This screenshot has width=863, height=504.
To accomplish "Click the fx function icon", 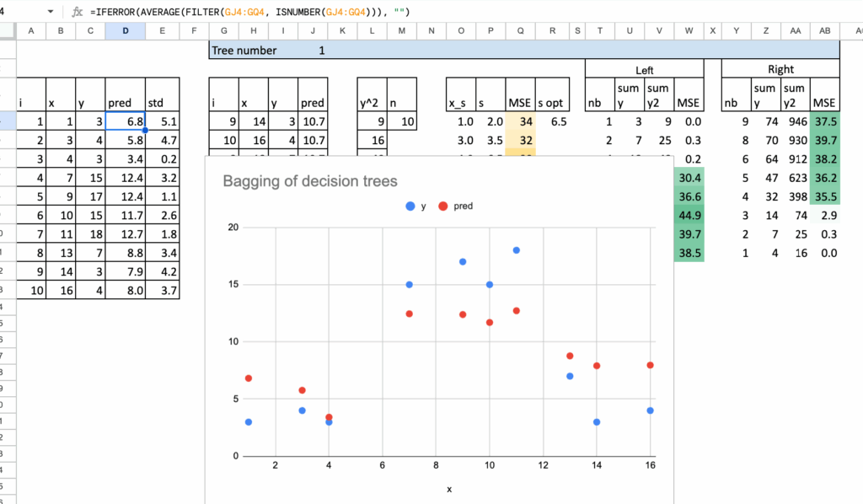I will click(x=78, y=12).
